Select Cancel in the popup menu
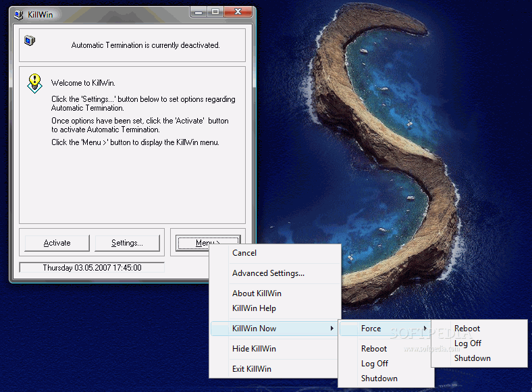 (x=275, y=253)
